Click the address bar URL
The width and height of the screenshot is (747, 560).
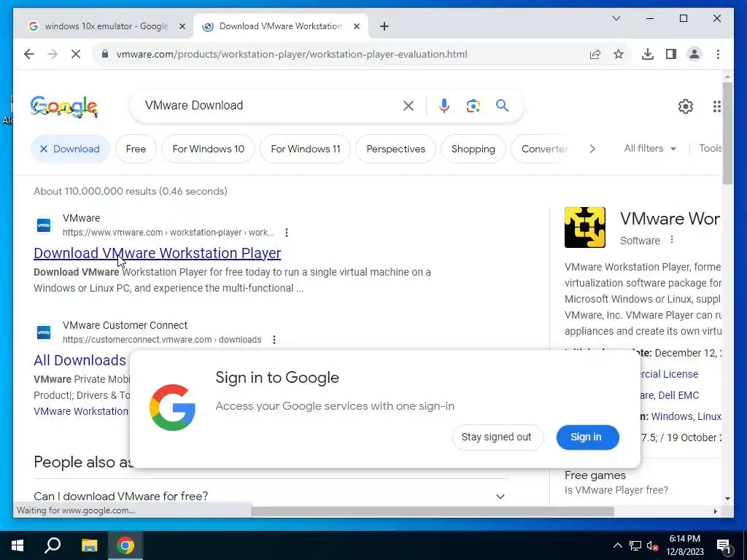click(x=292, y=54)
